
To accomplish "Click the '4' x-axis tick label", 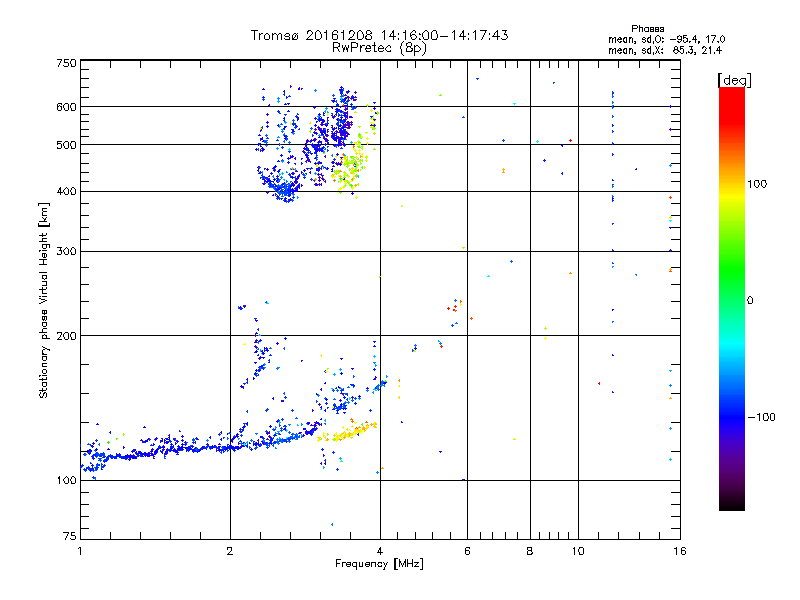I will coord(380,551).
